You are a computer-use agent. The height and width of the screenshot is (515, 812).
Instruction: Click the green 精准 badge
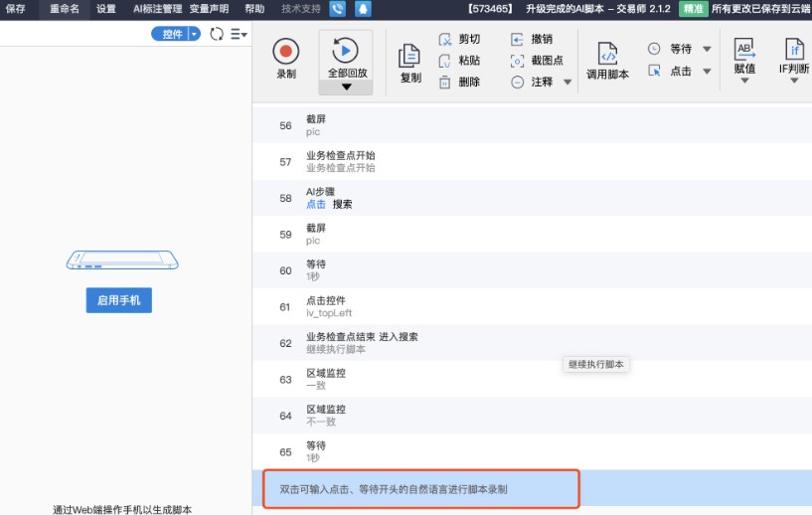693,9
